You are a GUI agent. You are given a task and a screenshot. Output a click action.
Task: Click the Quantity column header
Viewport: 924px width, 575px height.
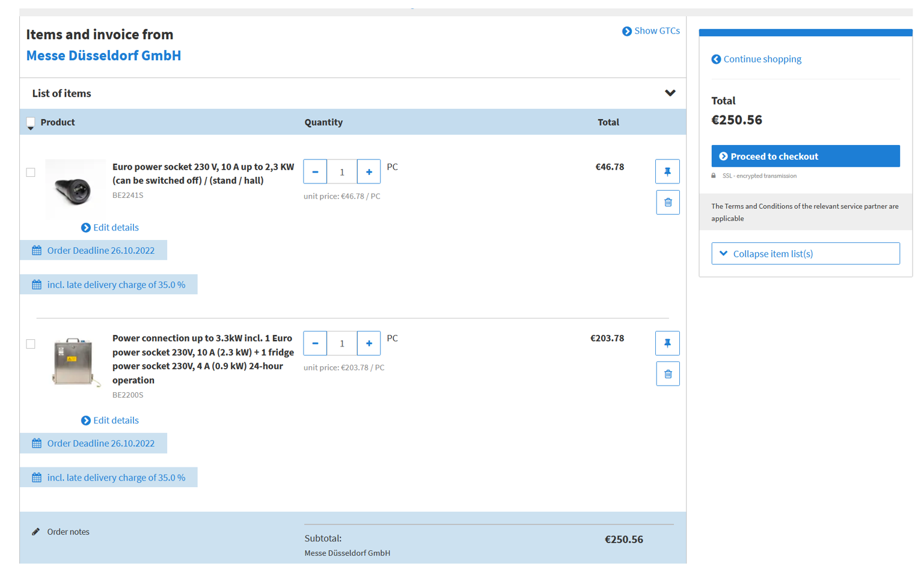pyautogui.click(x=323, y=122)
